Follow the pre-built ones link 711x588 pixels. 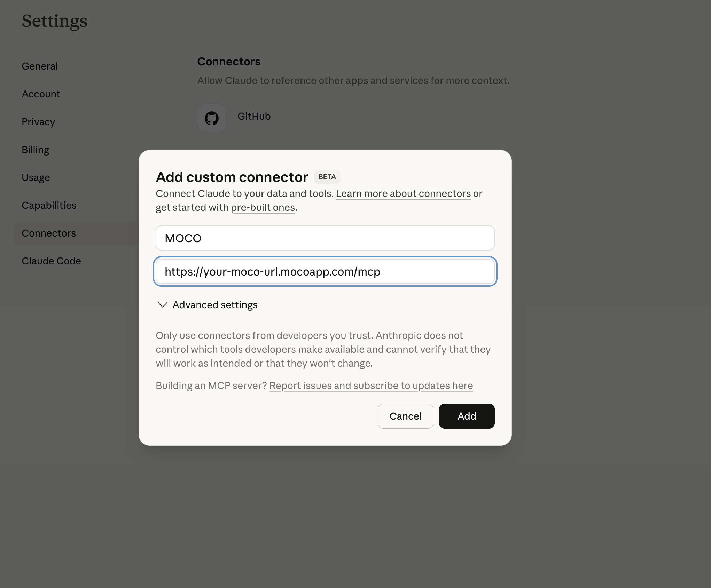tap(263, 207)
